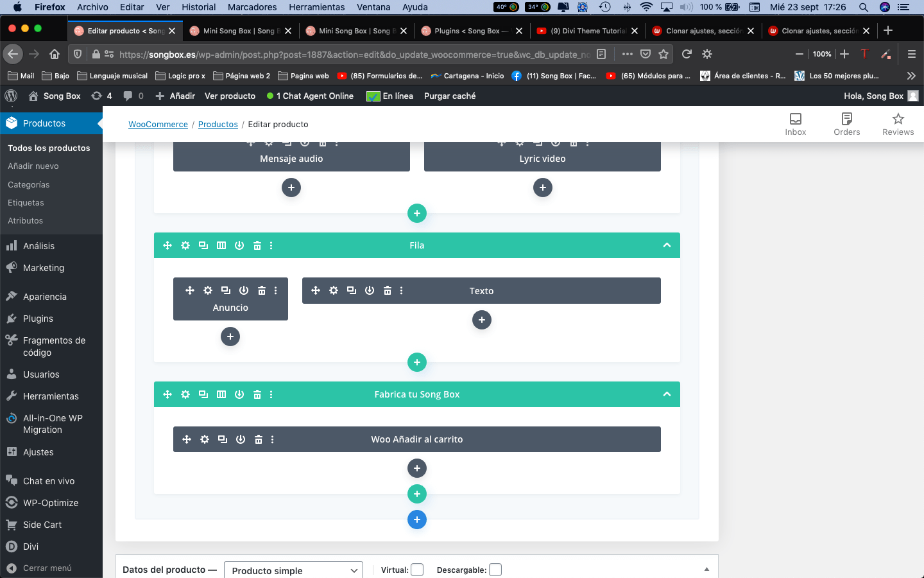Disable the Fila row with power icon
The height and width of the screenshot is (578, 924).
coord(239,245)
